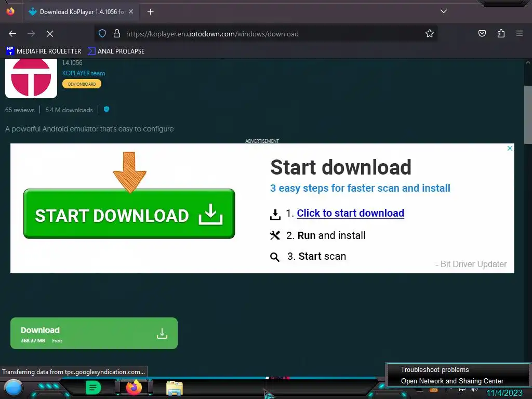
Task: Open the MEDIAFIRE ROULETTER bookmark
Action: point(44,51)
